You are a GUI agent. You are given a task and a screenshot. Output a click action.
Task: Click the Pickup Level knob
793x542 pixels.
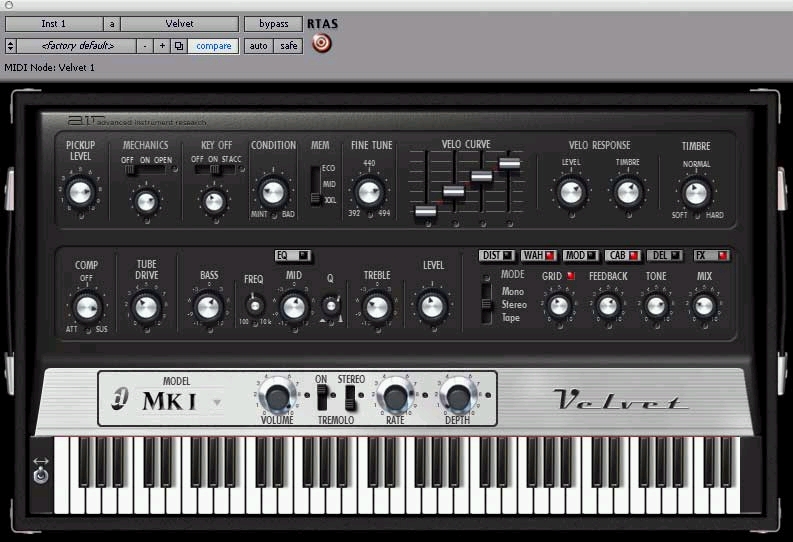(80, 193)
